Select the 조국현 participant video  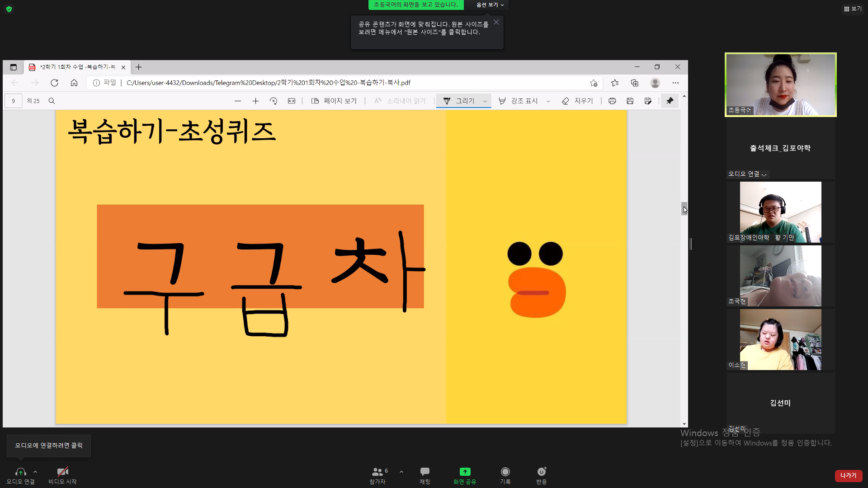click(781, 276)
